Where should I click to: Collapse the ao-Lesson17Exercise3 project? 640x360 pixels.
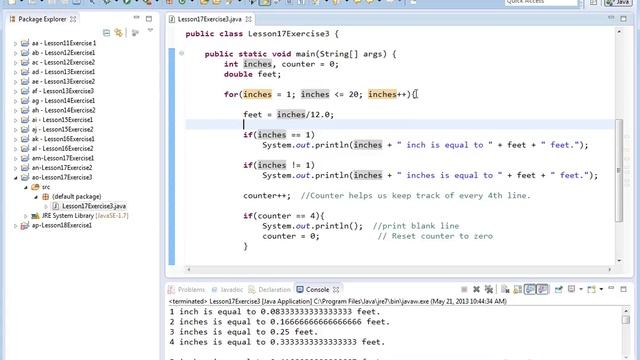[16, 178]
